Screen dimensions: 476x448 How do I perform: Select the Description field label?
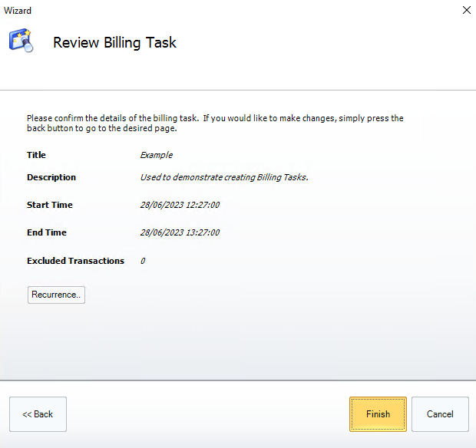tap(51, 177)
